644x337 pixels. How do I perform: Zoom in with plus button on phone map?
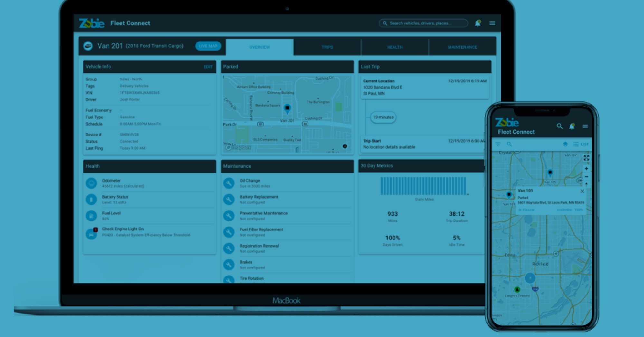pos(586,169)
